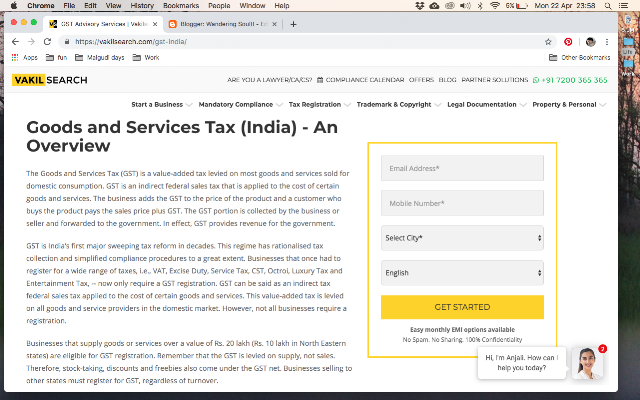This screenshot has width=640, height=400.
Task: Click the Mobile Number field
Action: pyautogui.click(x=462, y=203)
